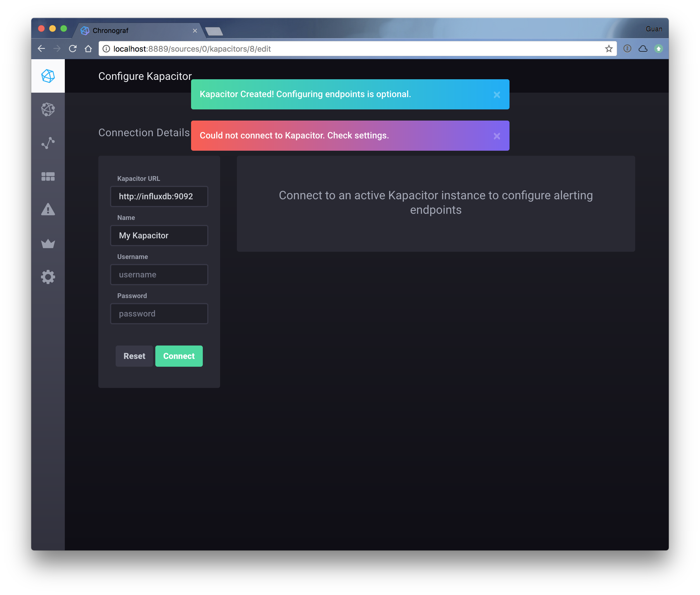The height and width of the screenshot is (595, 700).
Task: Open the browser home icon
Action: click(89, 48)
